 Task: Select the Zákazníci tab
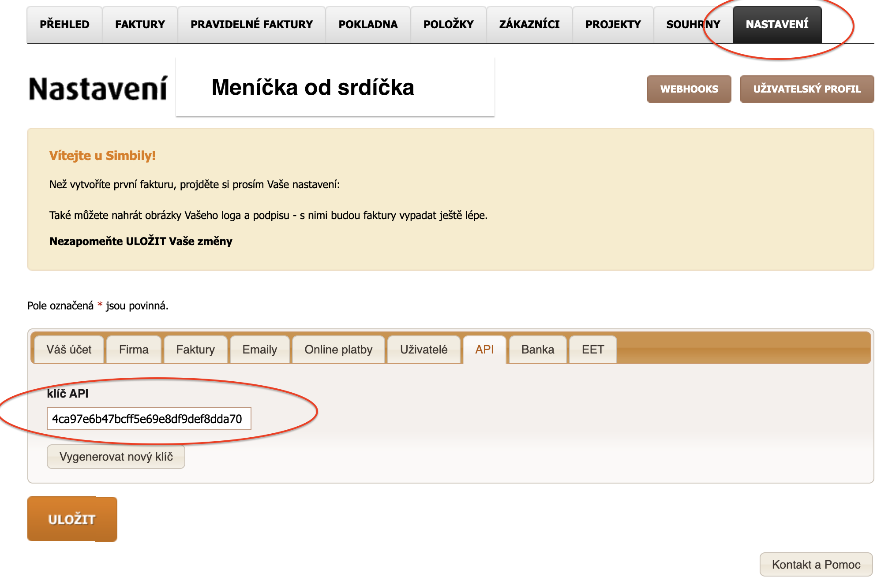(x=529, y=24)
